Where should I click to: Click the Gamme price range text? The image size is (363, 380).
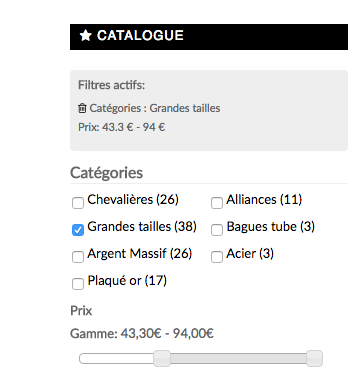click(x=142, y=333)
